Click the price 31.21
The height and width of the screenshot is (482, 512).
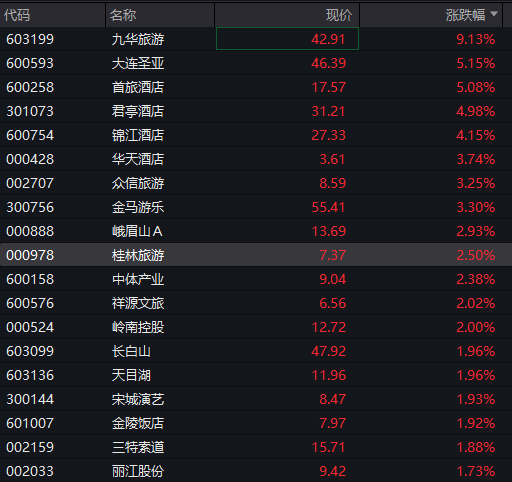(x=329, y=111)
